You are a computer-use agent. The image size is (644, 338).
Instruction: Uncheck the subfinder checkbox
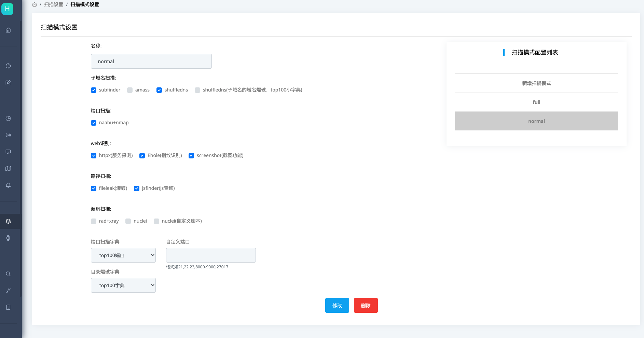pyautogui.click(x=94, y=90)
